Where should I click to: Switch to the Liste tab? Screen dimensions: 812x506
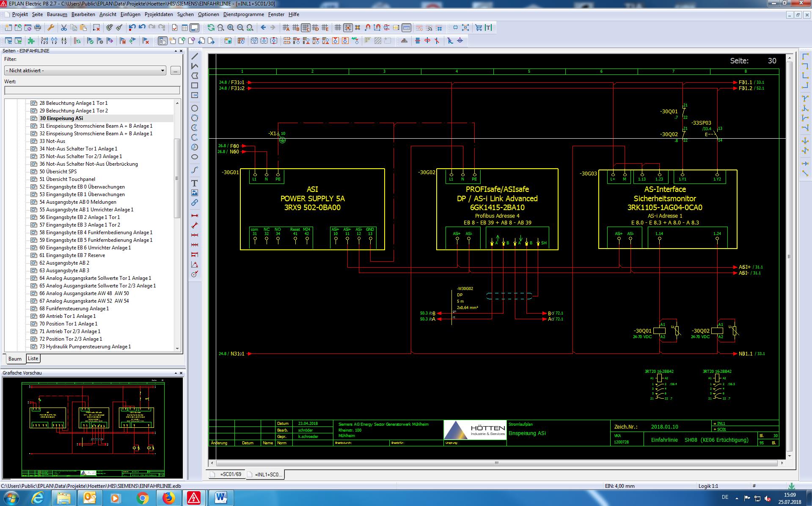pyautogui.click(x=33, y=358)
